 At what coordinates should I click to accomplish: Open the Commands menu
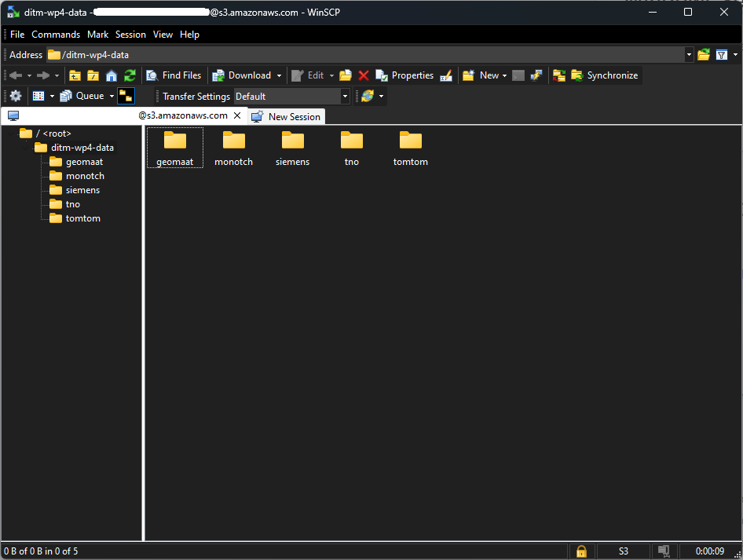tap(56, 35)
